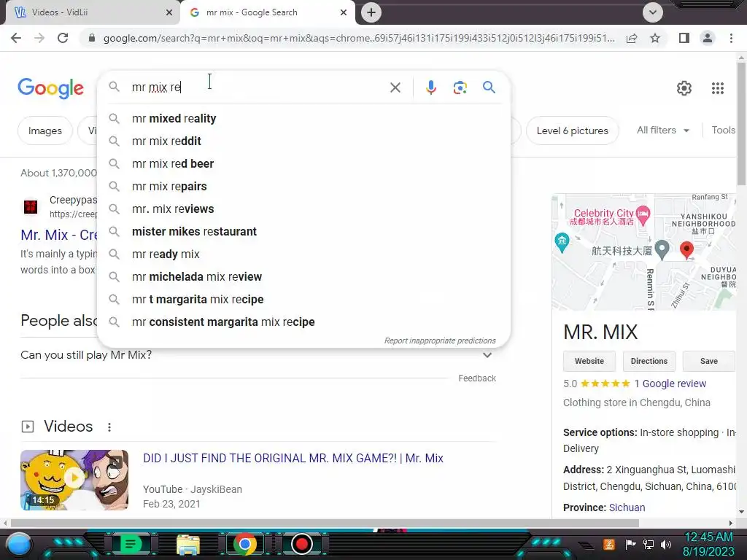Open '1 Google review' link
Viewport: 747px width, 560px height.
(x=670, y=384)
